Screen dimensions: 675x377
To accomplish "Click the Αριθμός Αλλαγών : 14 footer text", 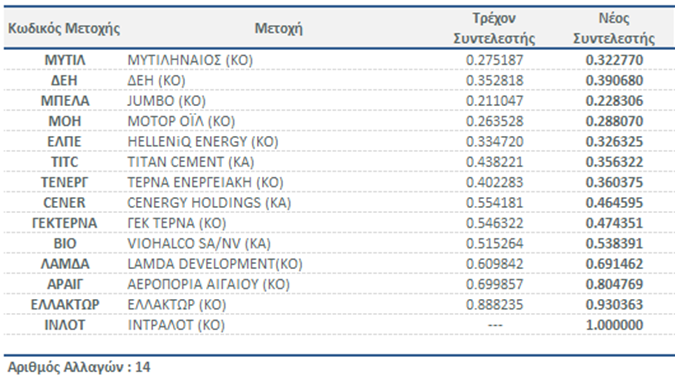I will click(x=79, y=367).
